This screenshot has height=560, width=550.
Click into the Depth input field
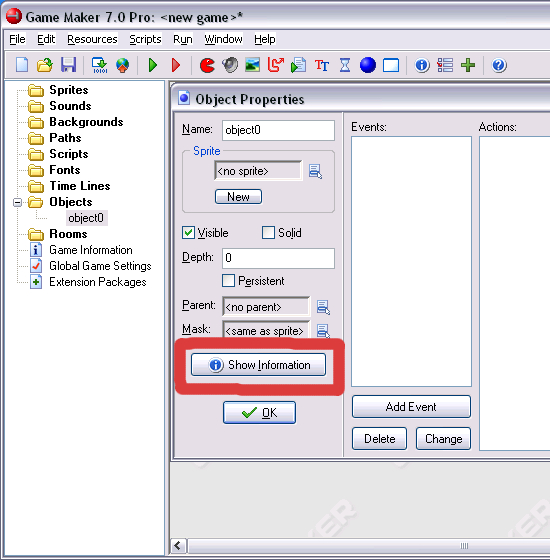click(x=278, y=258)
